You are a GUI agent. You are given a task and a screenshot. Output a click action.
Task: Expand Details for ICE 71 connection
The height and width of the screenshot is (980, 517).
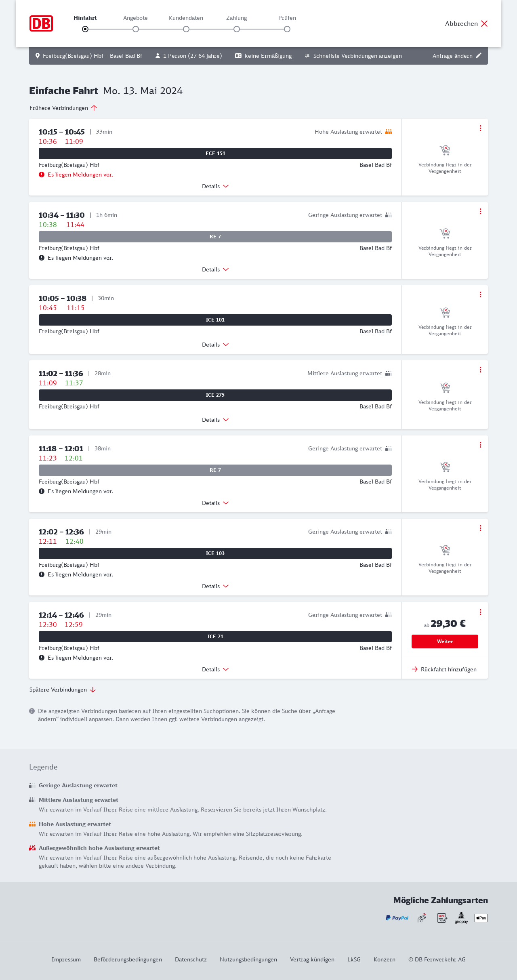(215, 669)
